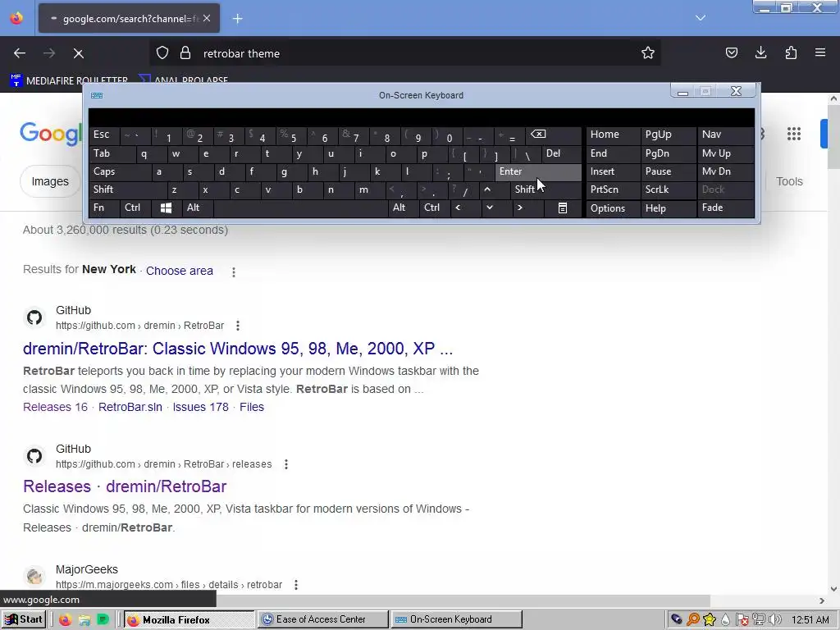This screenshot has height=630, width=840.
Task: Toggle the Fade key on On-Screen Keyboard
Action: [725, 208]
